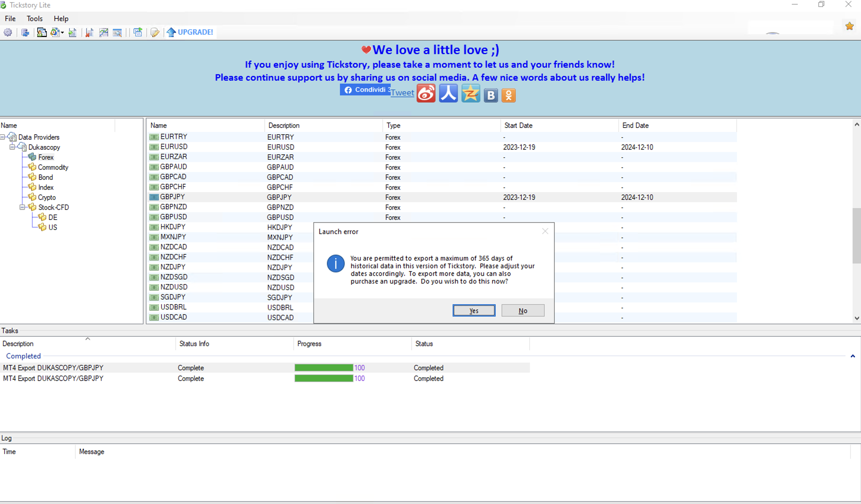The image size is (861, 504).
Task: Open the Help menu
Action: pyautogui.click(x=61, y=19)
